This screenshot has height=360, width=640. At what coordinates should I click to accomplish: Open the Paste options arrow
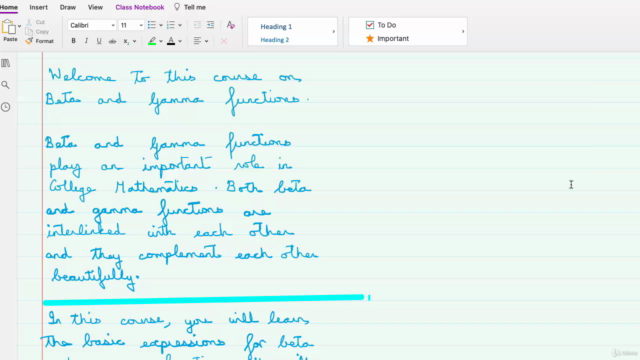click(19, 27)
